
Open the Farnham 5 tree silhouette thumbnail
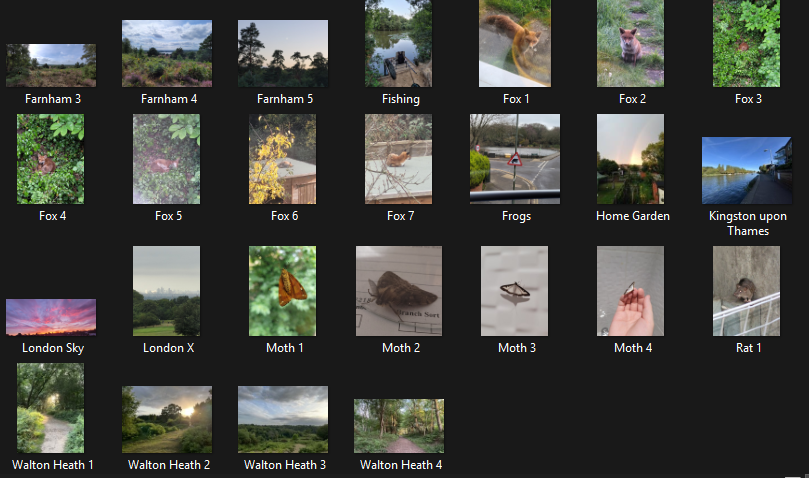(x=283, y=54)
